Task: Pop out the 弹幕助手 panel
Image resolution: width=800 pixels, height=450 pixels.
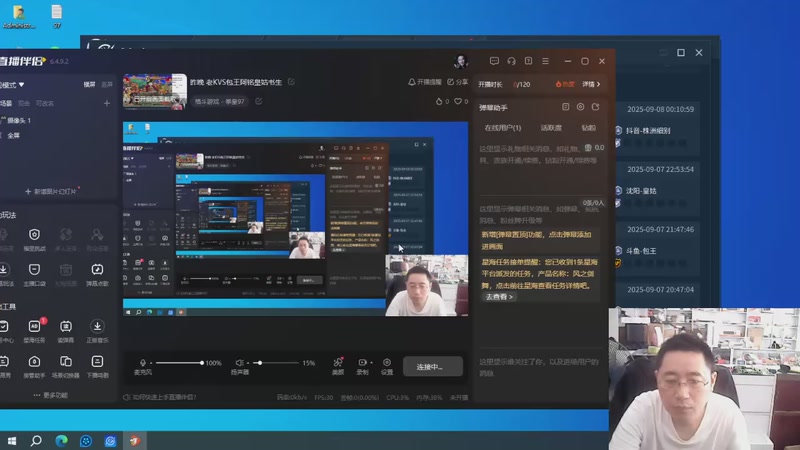Action: click(595, 107)
